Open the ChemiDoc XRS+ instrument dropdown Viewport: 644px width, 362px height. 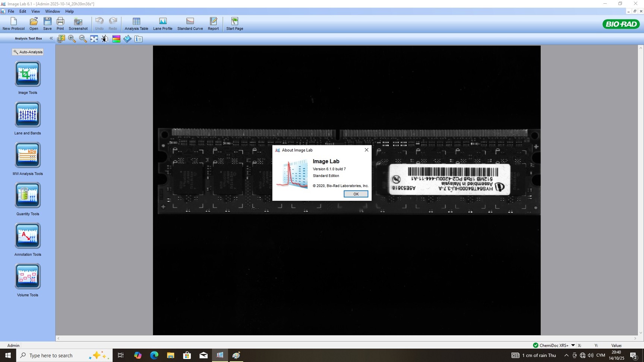(573, 345)
